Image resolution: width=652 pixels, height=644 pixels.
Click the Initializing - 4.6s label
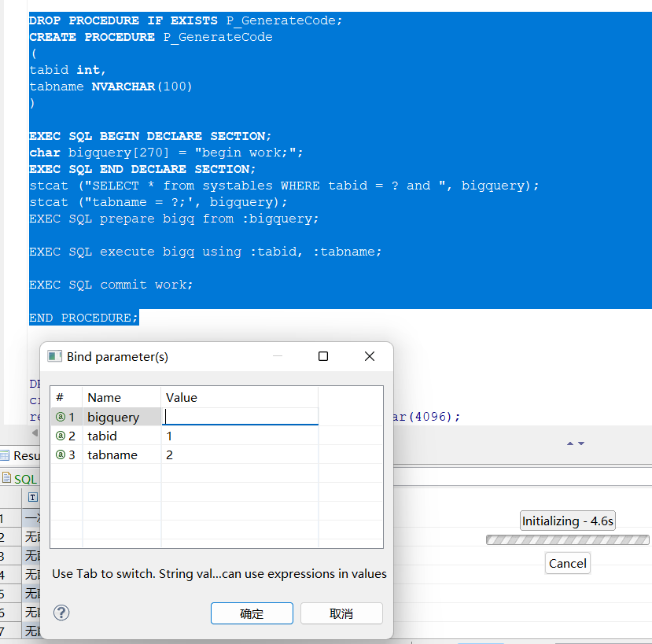tap(568, 521)
